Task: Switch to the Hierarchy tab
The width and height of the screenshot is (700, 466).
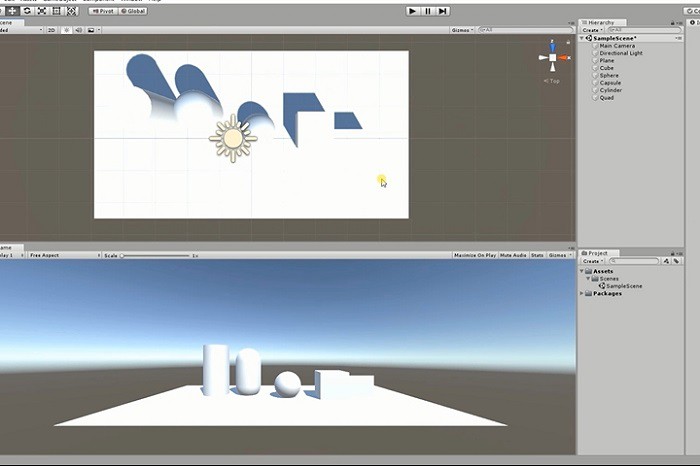Action: tap(600, 20)
